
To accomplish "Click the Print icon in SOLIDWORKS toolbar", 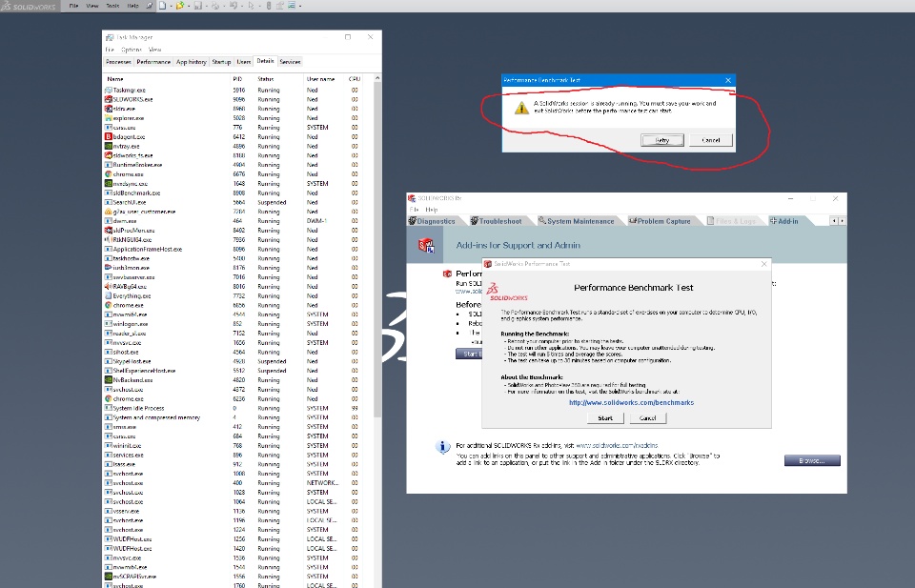I will point(215,6).
